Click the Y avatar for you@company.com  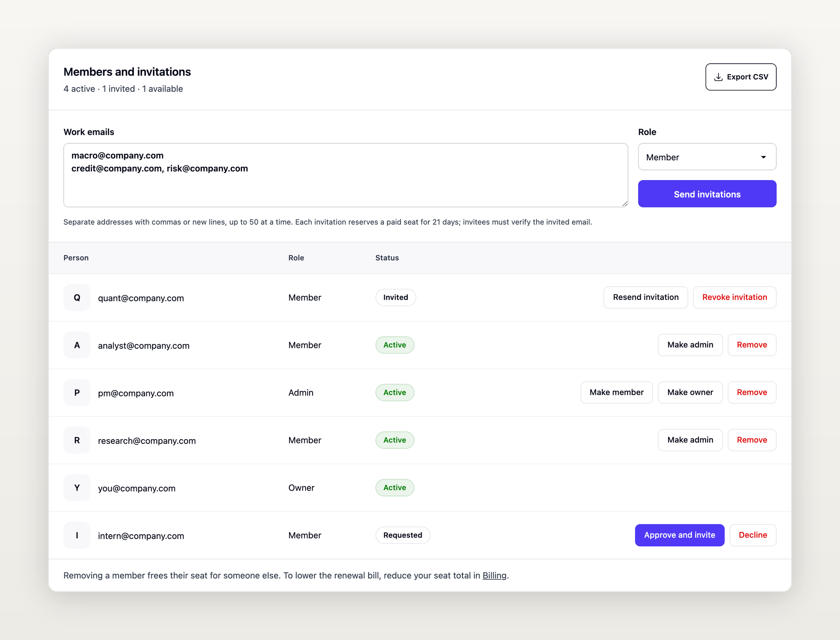coord(77,488)
